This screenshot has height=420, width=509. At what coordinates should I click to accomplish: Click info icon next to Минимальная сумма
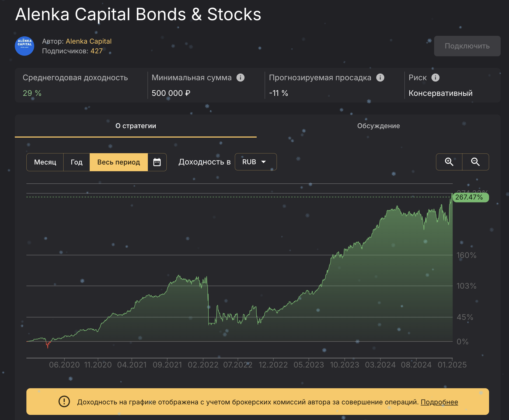point(240,78)
